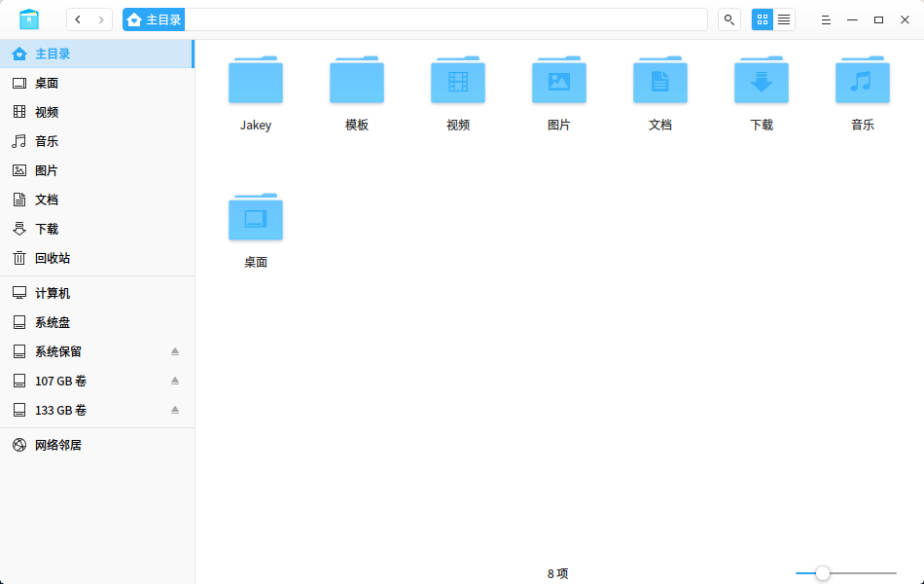
Task: Open 网络邻居 in the sidebar
Action: (x=96, y=446)
